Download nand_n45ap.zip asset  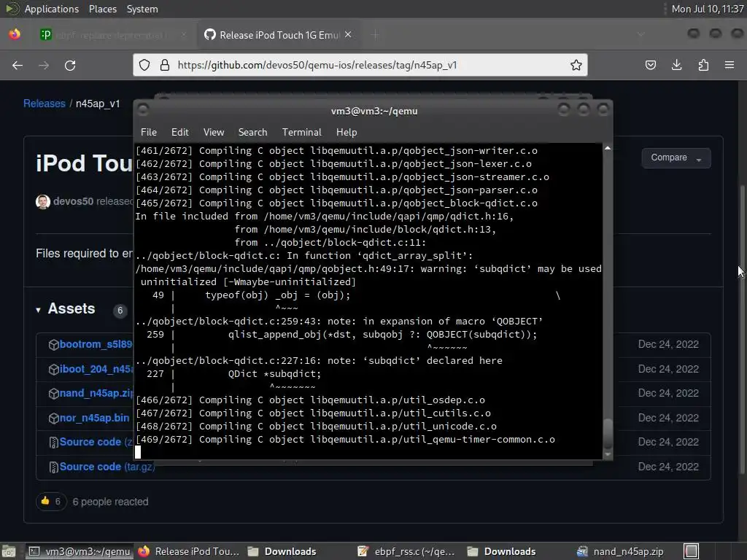click(96, 393)
